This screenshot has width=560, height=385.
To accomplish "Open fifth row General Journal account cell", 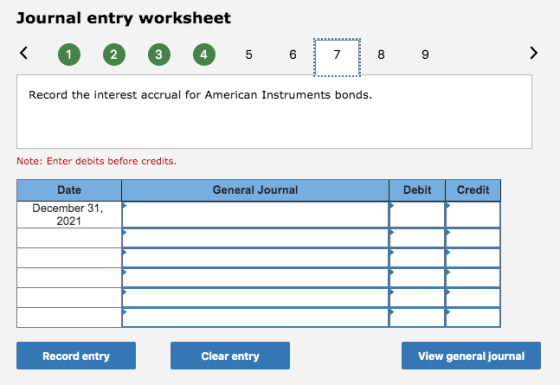I will click(255, 298).
